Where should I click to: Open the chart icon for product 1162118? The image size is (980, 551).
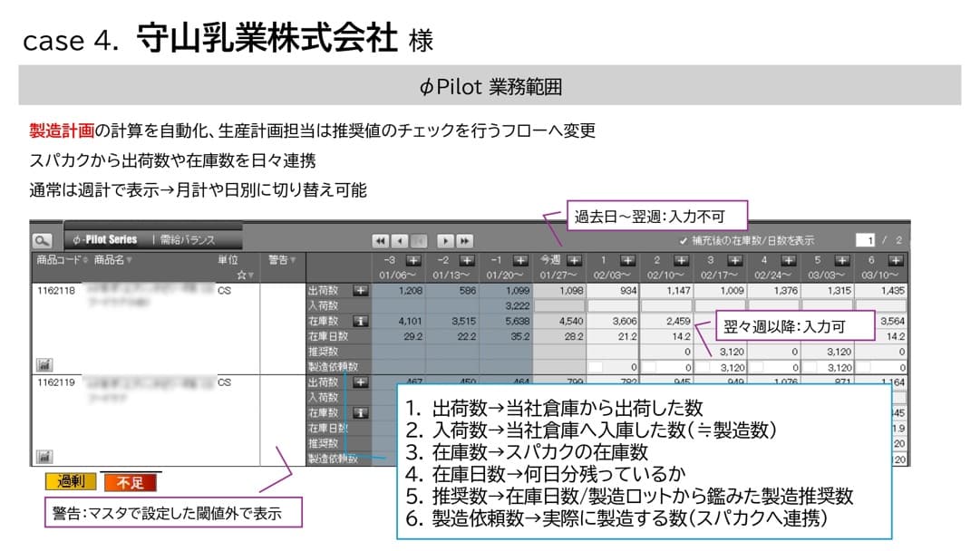coord(43,364)
